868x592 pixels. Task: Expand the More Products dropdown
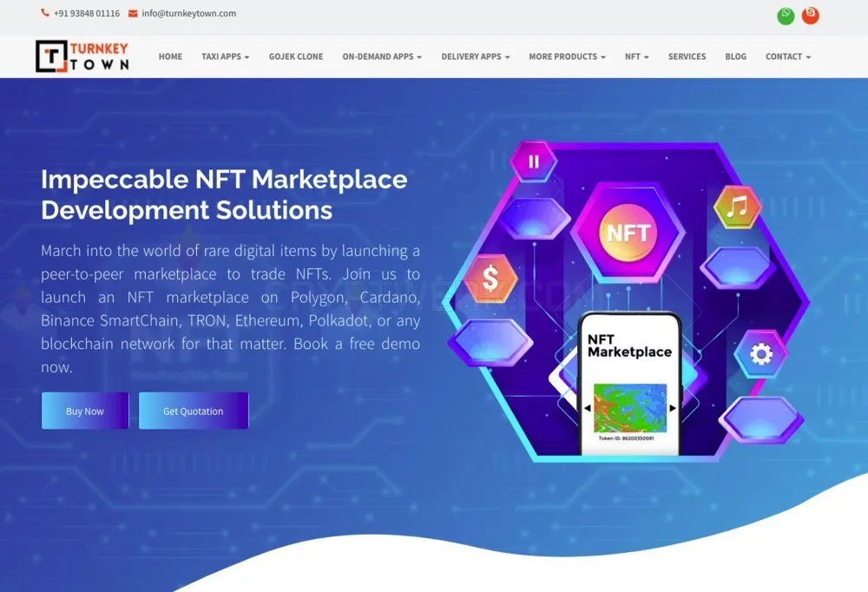(568, 56)
